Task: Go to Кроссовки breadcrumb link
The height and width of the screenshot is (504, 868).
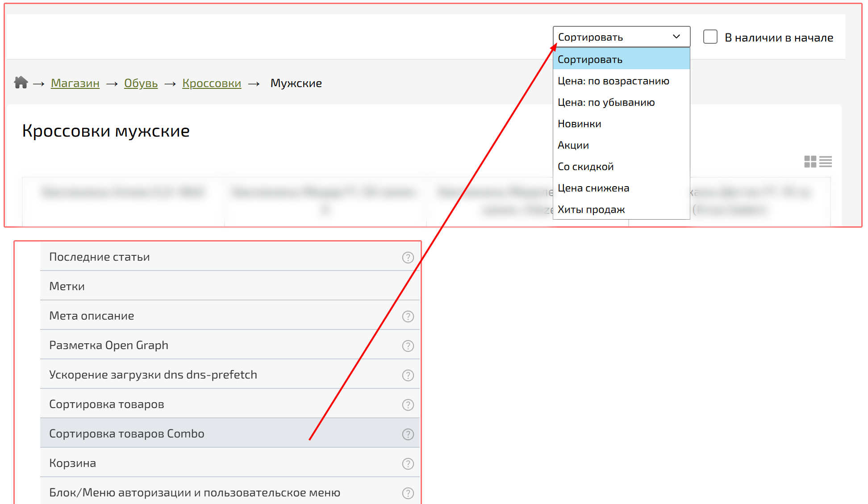Action: coord(211,83)
